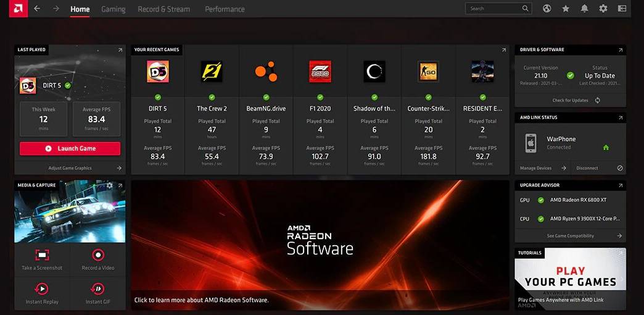The width and height of the screenshot is (644, 315).
Task: Click in the Search field
Action: pyautogui.click(x=493, y=9)
